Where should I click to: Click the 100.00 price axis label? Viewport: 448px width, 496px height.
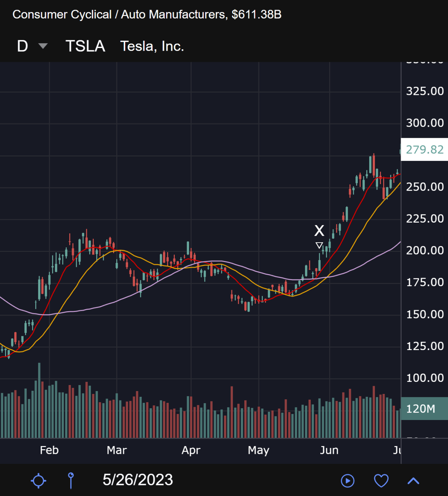point(425,378)
